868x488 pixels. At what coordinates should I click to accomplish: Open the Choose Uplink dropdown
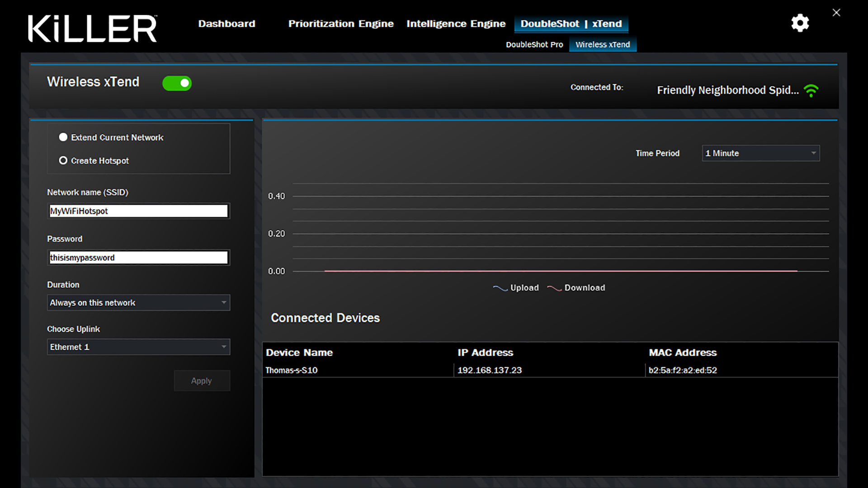click(138, 347)
